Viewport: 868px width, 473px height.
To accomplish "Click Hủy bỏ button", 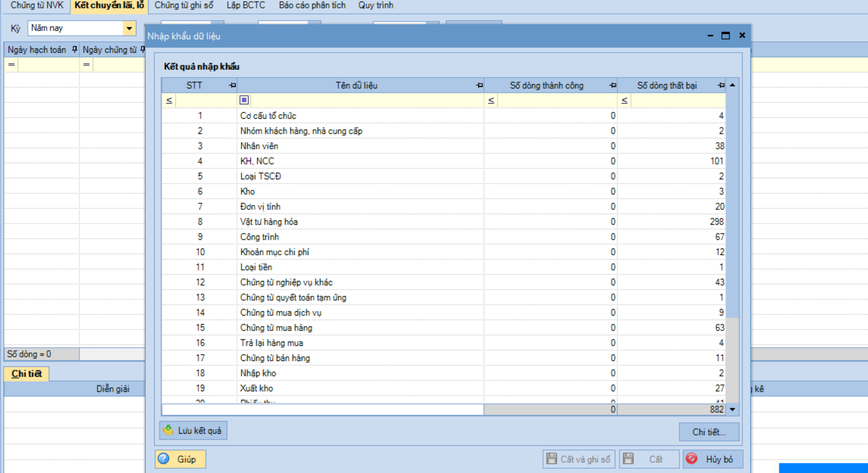I will 713,459.
